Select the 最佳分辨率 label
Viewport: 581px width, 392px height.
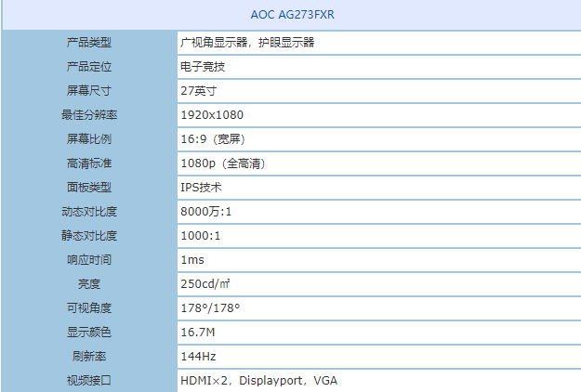pos(89,115)
